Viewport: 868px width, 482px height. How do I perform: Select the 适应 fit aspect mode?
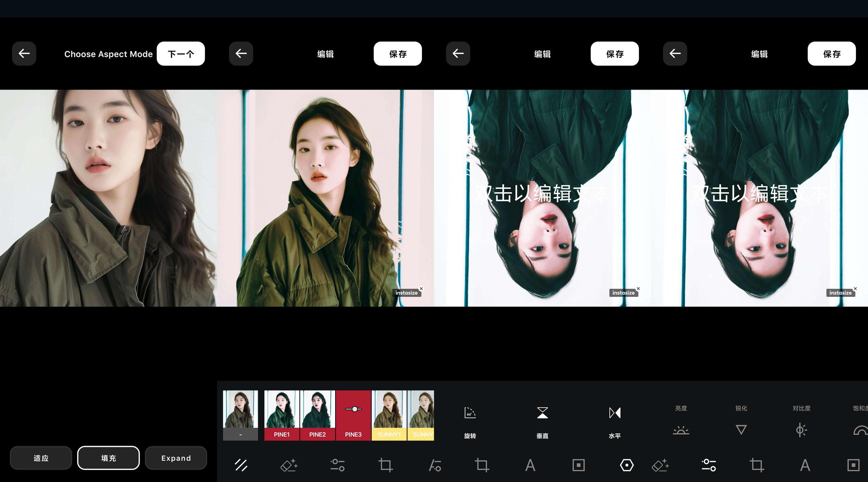[41, 458]
